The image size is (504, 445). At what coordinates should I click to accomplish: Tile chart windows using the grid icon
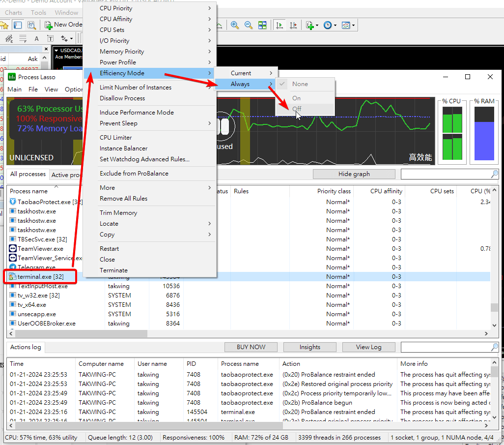point(262,25)
